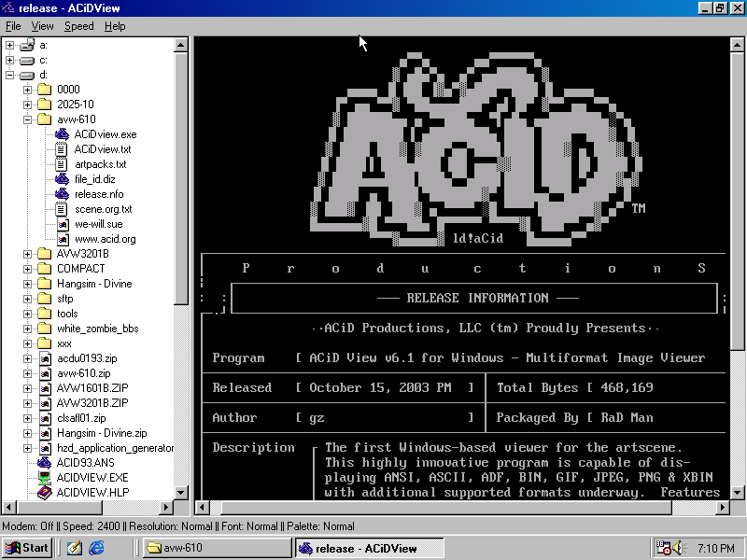Image resolution: width=747 pixels, height=560 pixels.
Task: Click the Start button
Action: 27,548
